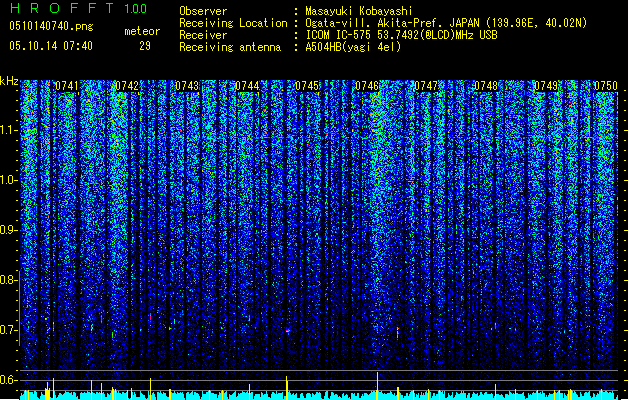629x400 pixels.
Task: Click observer name Masayuki Kobayashi
Action: click(x=359, y=11)
